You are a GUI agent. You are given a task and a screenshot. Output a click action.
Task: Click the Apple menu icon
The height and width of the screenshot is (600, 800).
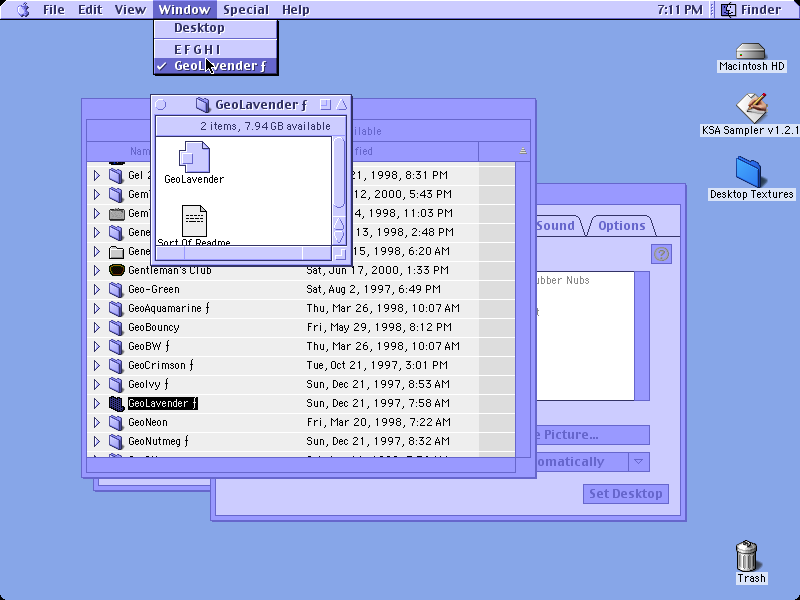(x=23, y=10)
